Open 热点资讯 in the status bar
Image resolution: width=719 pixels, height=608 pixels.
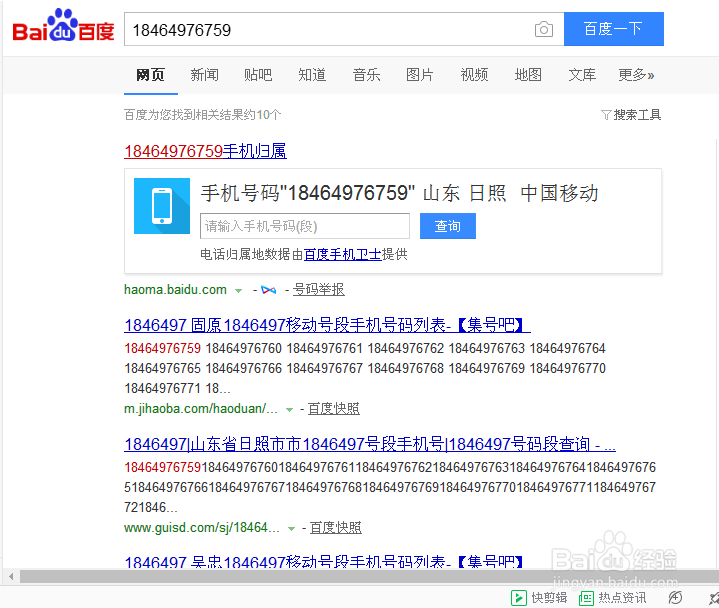point(613,598)
